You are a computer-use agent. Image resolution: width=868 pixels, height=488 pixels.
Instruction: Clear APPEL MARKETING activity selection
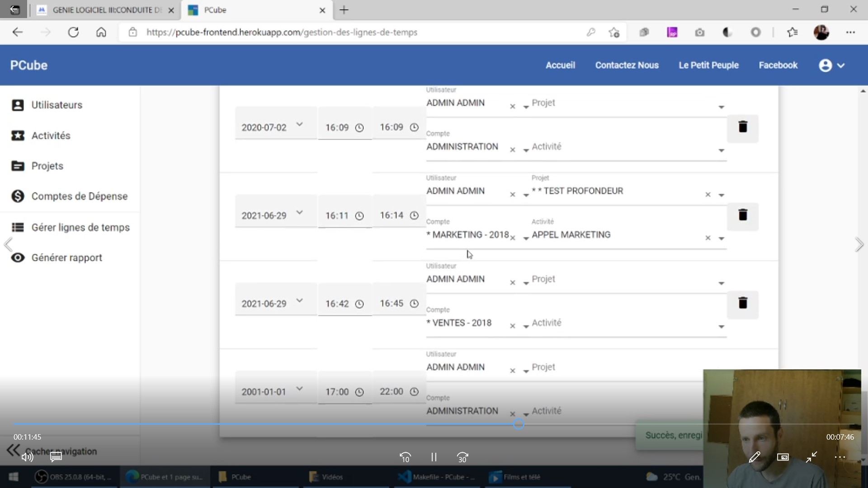[708, 238]
